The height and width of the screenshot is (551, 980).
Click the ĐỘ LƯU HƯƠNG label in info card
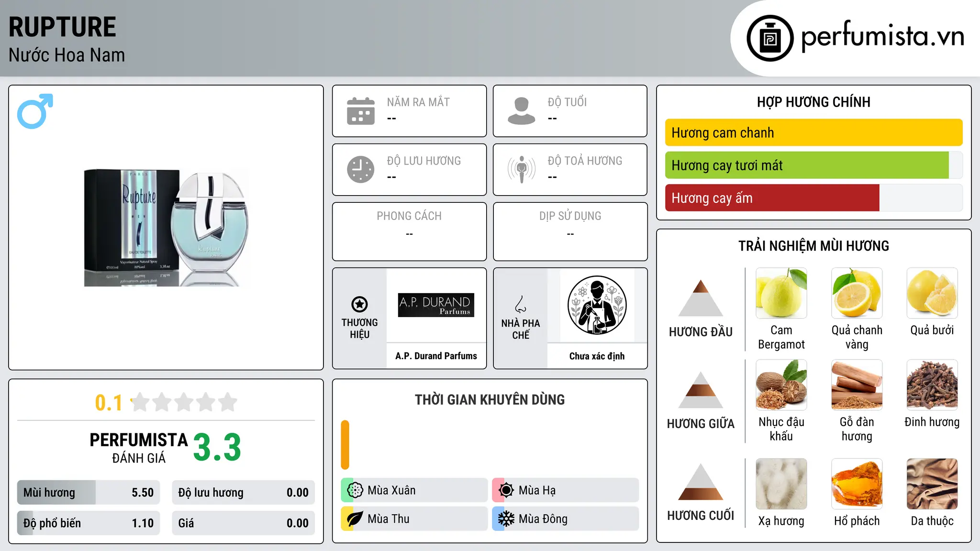coord(424,161)
